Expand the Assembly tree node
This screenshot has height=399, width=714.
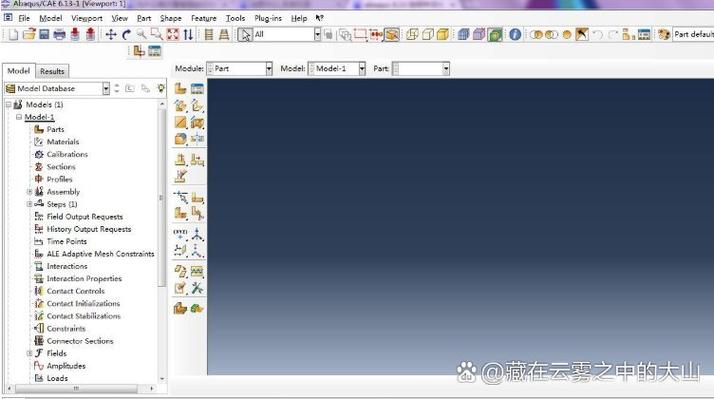point(30,192)
